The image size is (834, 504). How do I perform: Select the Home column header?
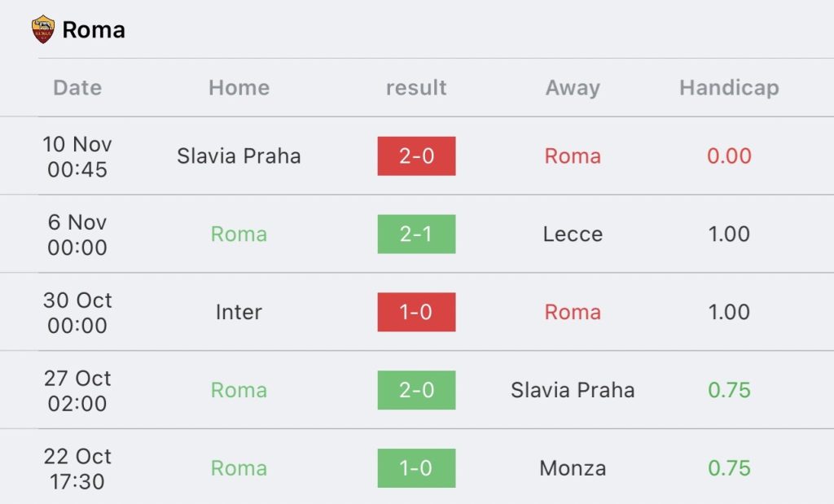[239, 88]
